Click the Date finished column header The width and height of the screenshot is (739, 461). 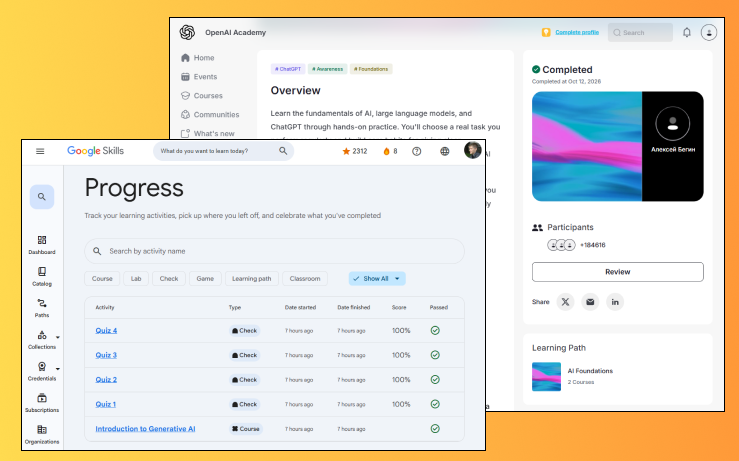[x=353, y=307]
